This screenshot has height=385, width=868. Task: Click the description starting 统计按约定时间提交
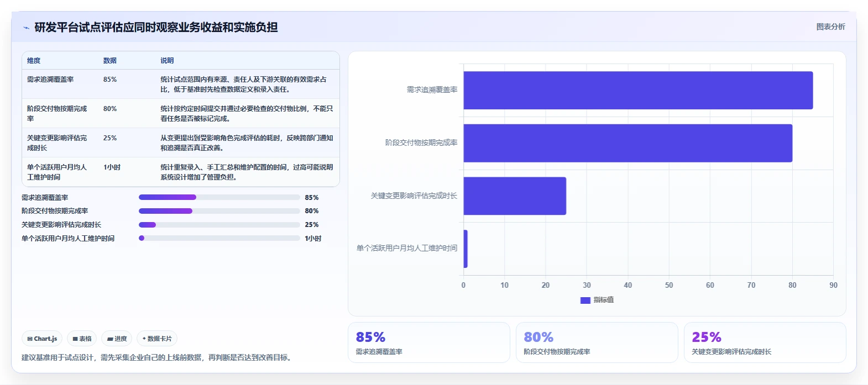coord(247,114)
